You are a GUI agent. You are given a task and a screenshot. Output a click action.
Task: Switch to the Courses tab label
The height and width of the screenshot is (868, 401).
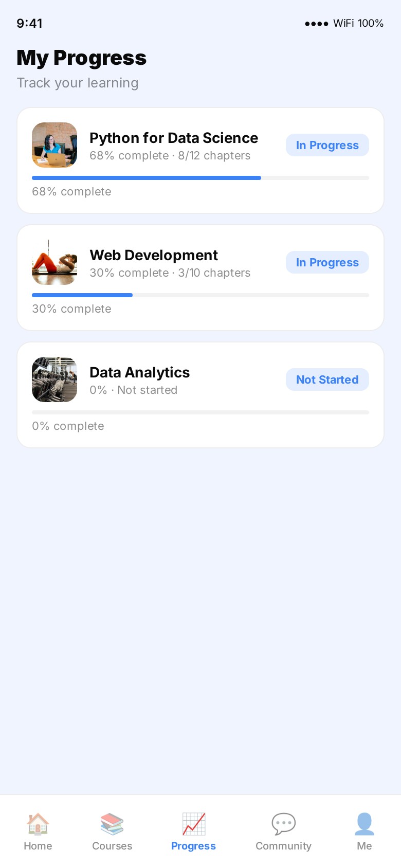click(112, 846)
